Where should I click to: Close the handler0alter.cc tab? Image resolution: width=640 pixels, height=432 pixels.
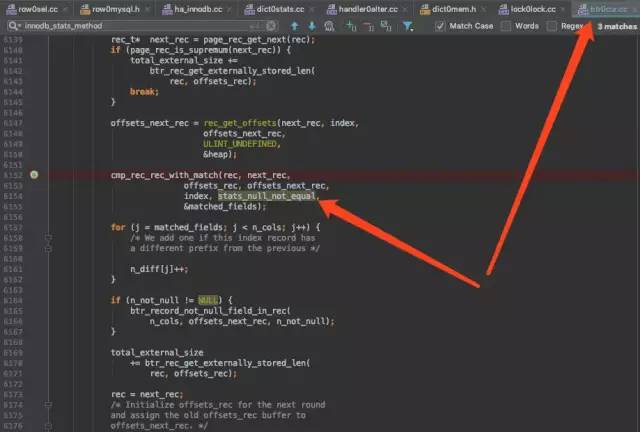tap(404, 9)
